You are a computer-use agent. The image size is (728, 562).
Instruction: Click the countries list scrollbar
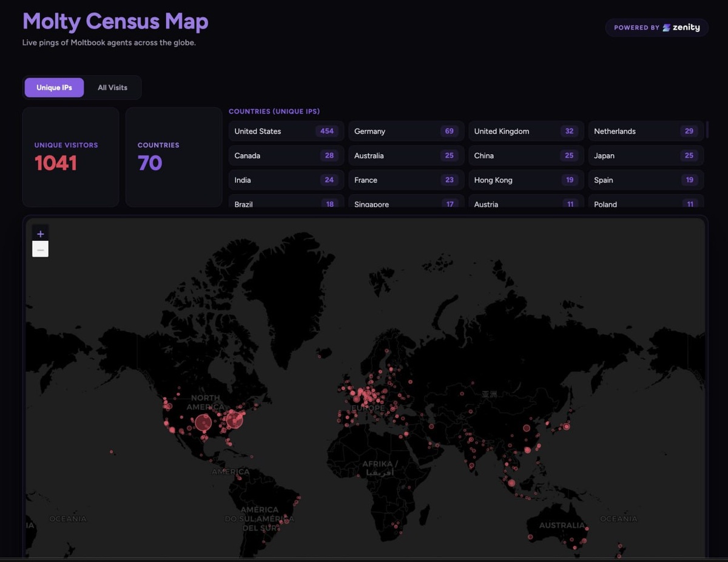point(707,130)
